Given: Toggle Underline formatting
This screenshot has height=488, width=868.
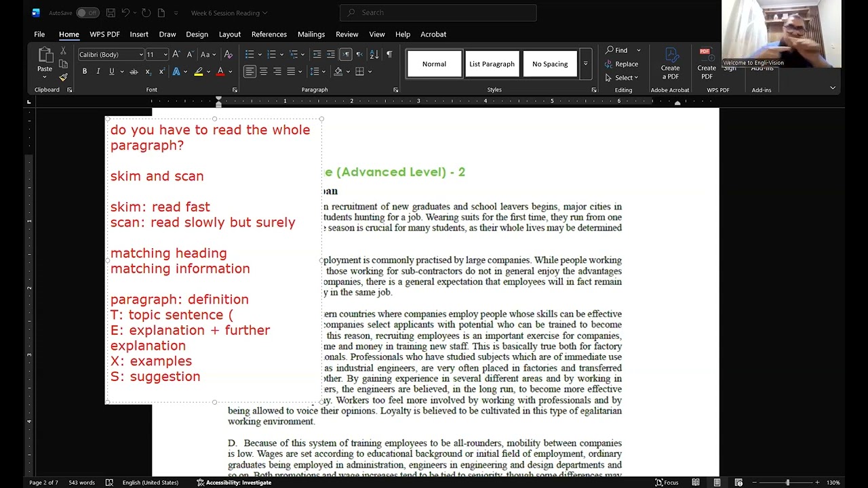Looking at the screenshot, I should pos(112,71).
